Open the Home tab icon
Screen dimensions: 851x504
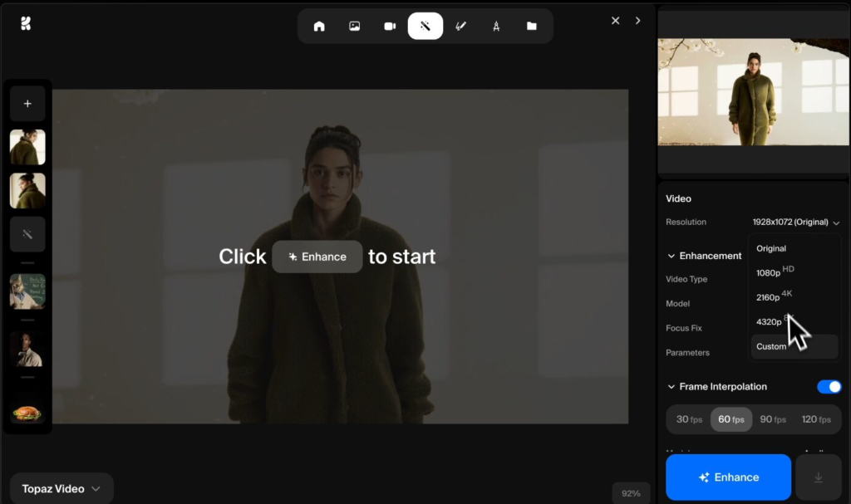319,26
